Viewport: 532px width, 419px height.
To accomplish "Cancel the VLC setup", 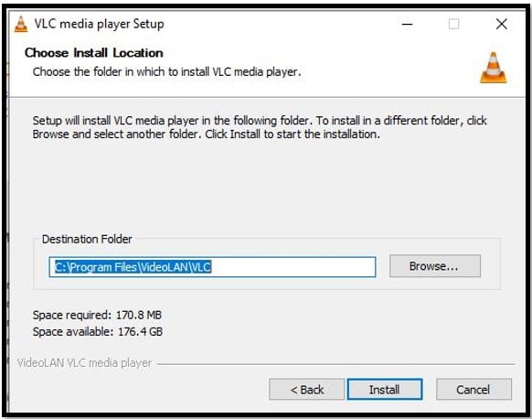I will [473, 389].
